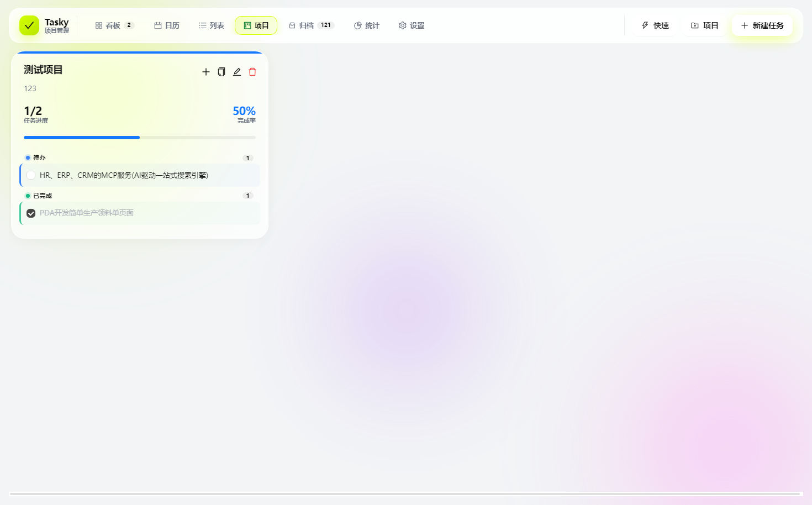
Task: Open the 归档 archive tab
Action: click(x=312, y=25)
